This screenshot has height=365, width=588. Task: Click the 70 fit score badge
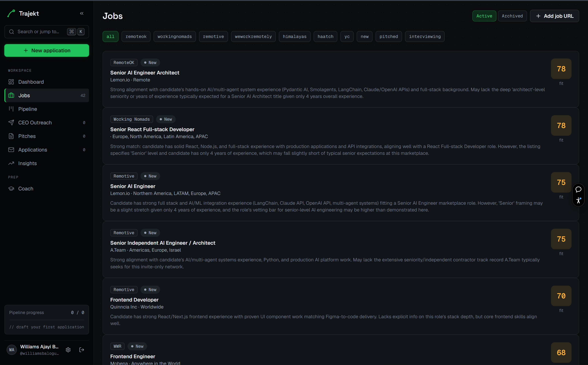click(561, 296)
